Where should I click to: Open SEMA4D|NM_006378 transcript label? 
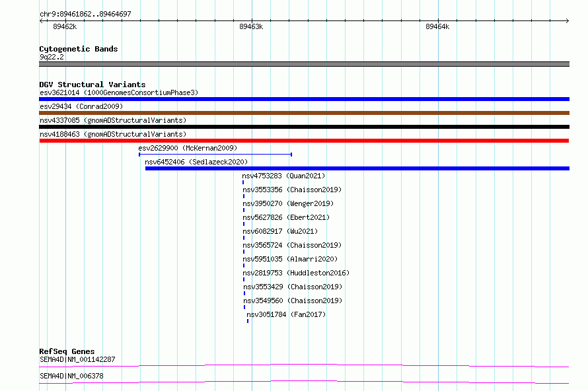click(71, 376)
